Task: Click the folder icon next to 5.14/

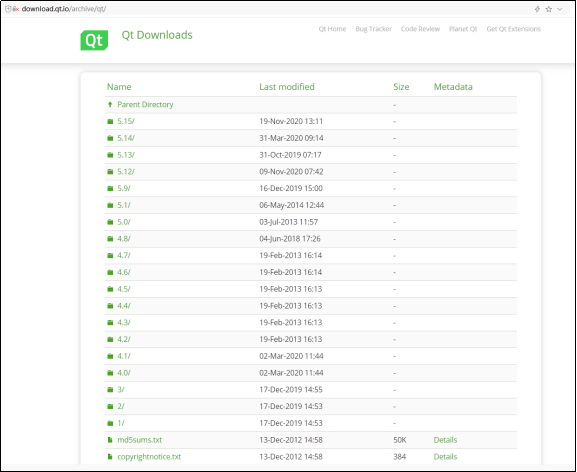Action: point(110,138)
